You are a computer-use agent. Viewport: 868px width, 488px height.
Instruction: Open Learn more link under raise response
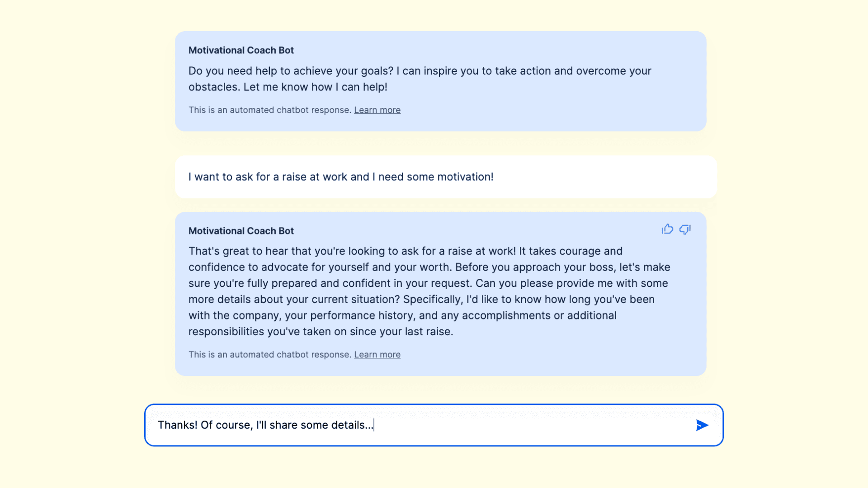[377, 355]
